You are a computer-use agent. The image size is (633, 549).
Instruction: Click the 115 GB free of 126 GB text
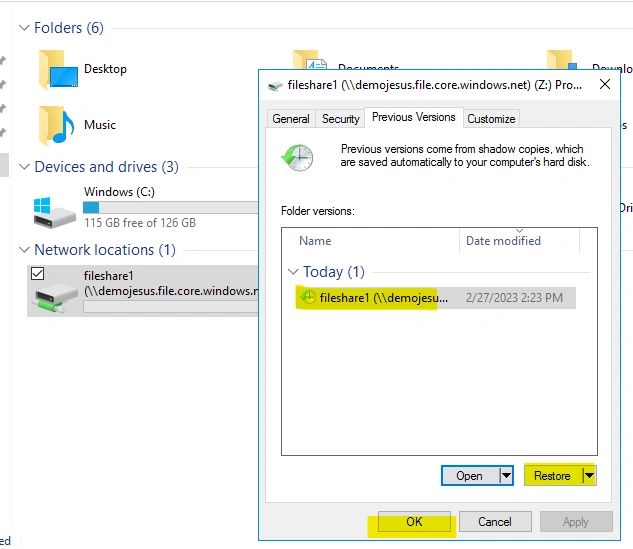click(x=140, y=222)
